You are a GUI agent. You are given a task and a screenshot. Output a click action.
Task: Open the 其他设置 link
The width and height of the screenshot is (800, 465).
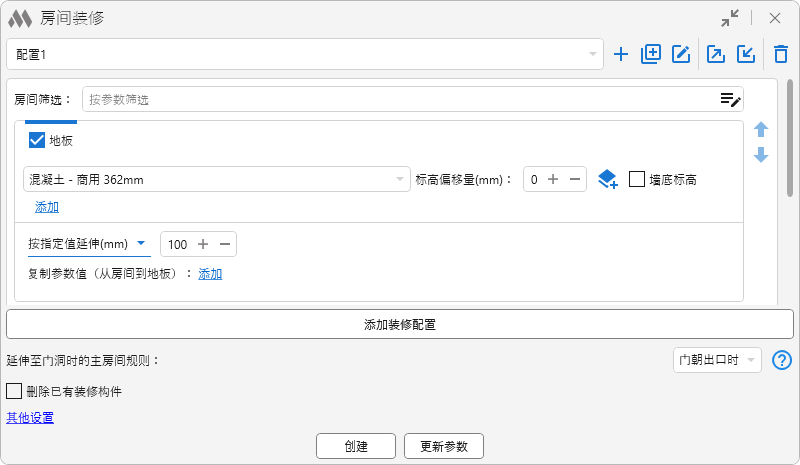30,418
